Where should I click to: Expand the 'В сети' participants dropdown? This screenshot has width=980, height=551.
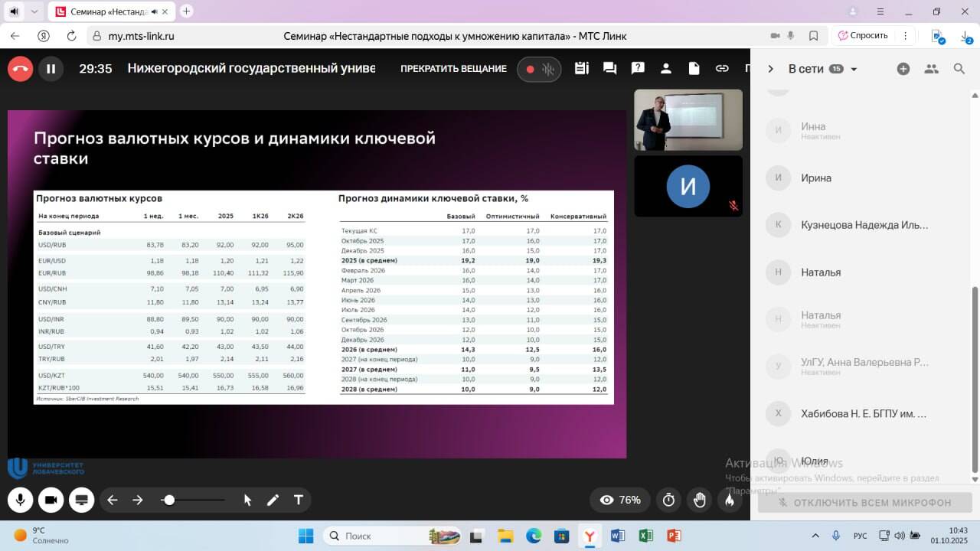(854, 70)
